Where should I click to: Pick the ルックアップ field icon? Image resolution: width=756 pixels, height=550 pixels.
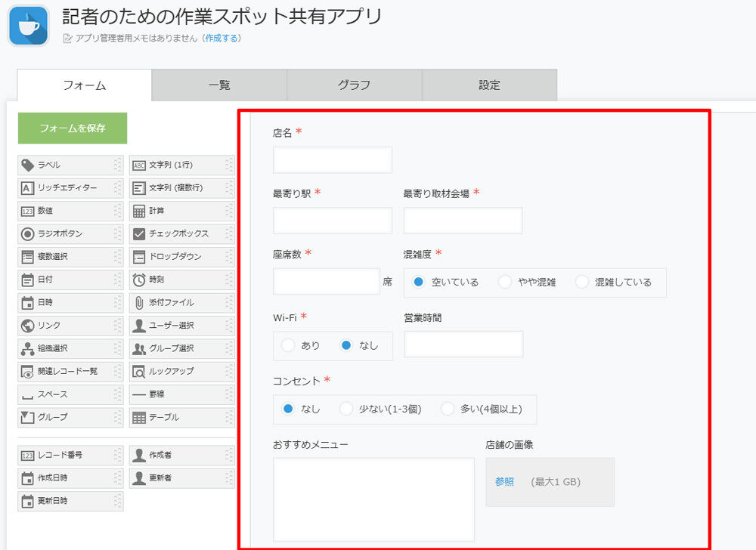tap(139, 371)
